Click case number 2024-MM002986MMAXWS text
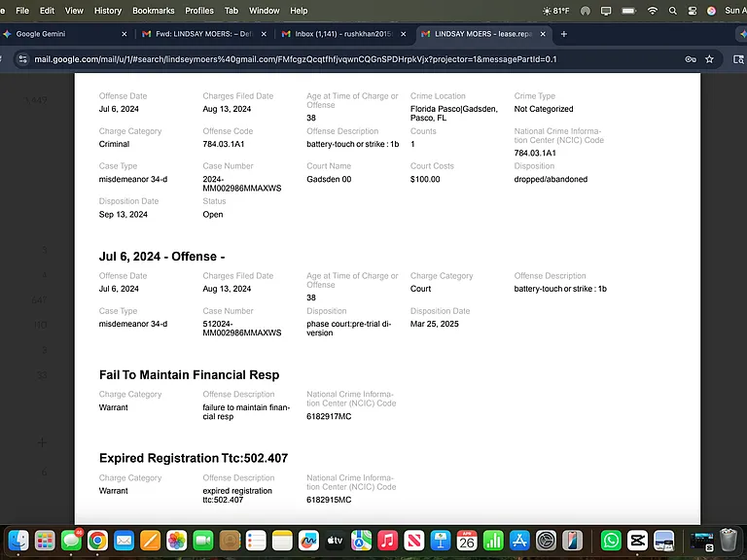Screen dimensions: 747x560 coord(241,184)
